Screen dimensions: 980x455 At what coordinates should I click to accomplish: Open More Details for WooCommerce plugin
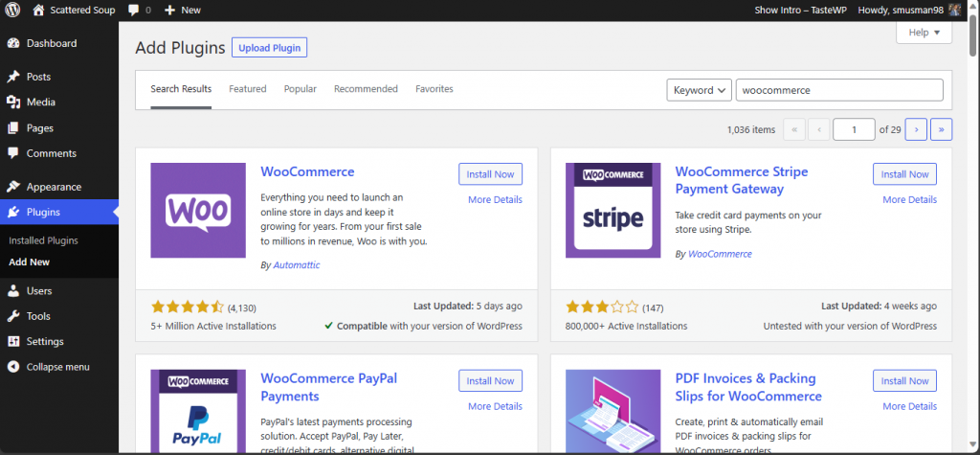[x=495, y=199]
